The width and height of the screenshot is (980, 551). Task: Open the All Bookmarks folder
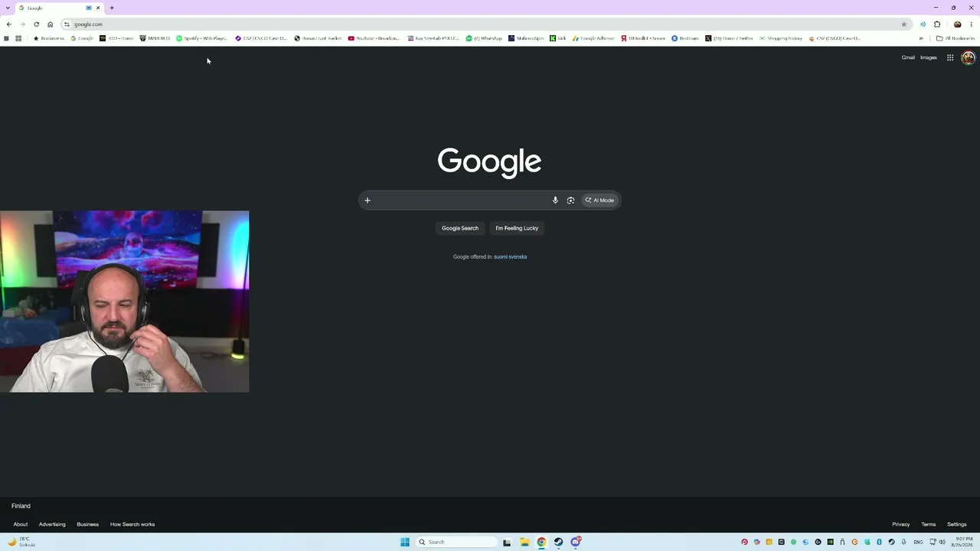coord(955,38)
